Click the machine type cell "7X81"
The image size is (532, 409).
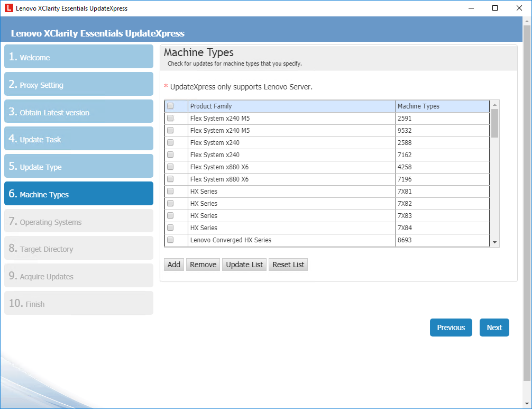(x=443, y=192)
